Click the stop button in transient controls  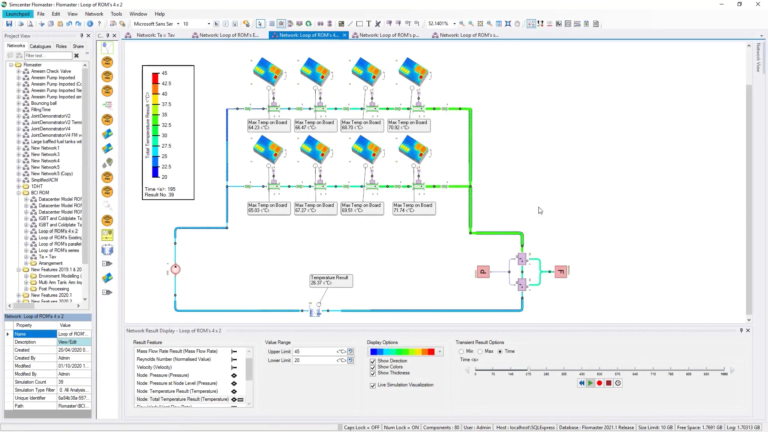coord(608,383)
